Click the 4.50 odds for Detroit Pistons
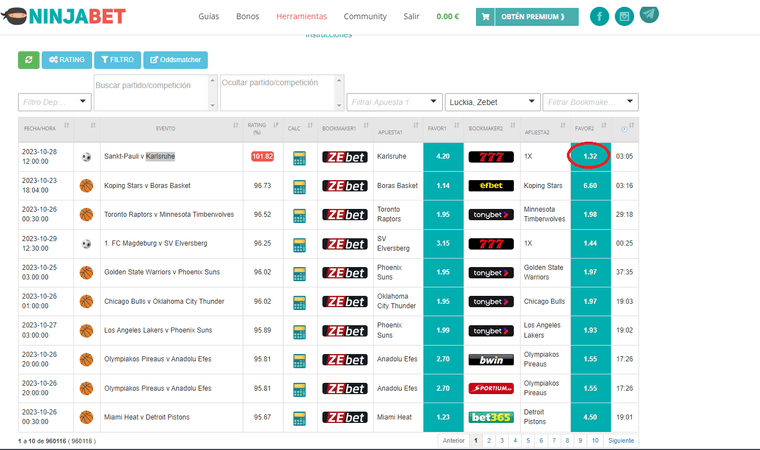 [590, 417]
